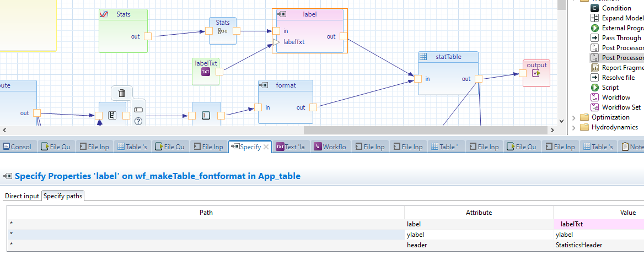Click the help question mark icon

tap(138, 121)
